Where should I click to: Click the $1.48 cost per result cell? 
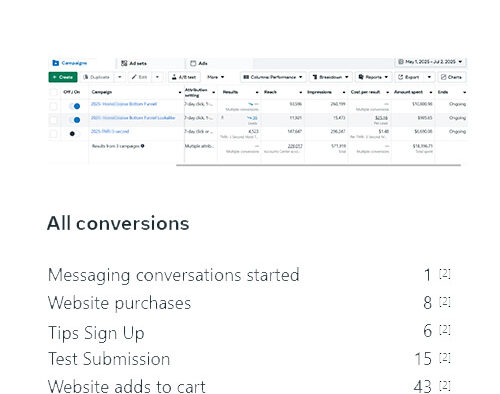[x=383, y=131]
